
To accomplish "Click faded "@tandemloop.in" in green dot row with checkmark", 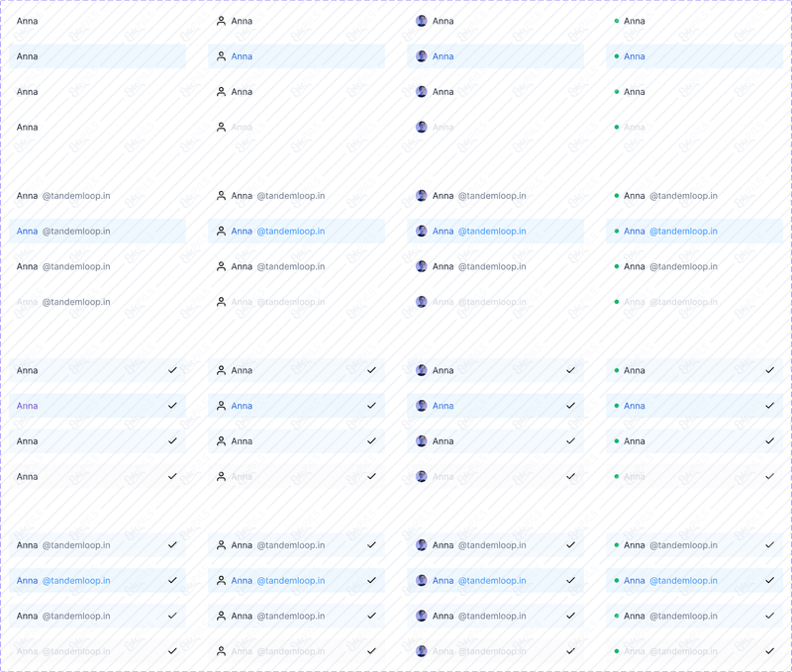I will click(683, 651).
